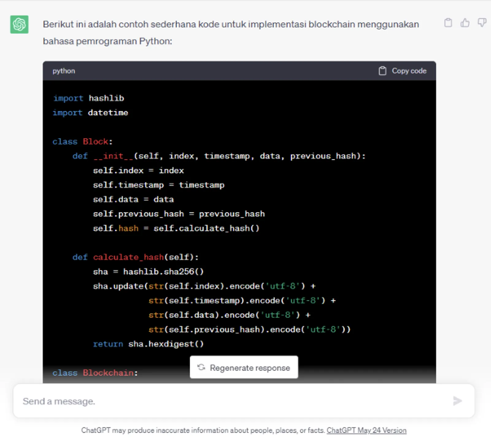
Task: Click the ChatGPT avatar logo
Action: click(x=19, y=24)
